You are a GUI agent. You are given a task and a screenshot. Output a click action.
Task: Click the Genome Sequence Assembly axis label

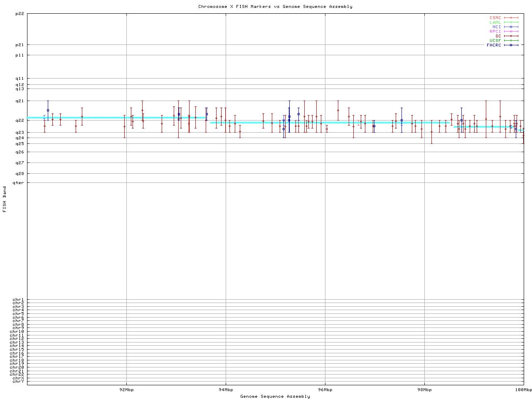275,397
